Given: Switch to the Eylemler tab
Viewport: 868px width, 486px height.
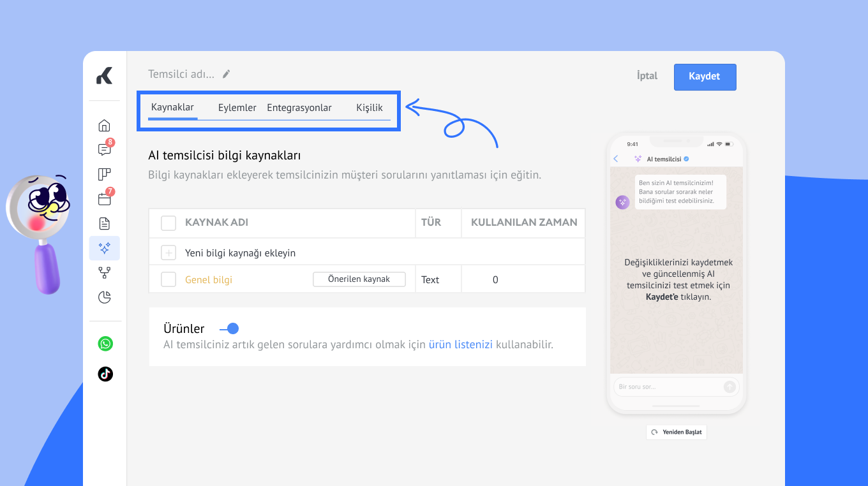Looking at the screenshot, I should pyautogui.click(x=237, y=108).
